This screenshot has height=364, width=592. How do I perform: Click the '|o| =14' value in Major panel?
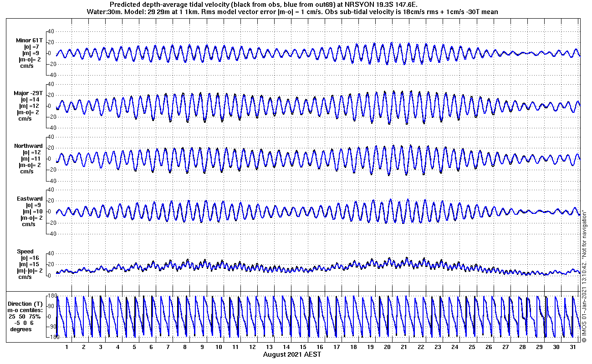coord(31,100)
